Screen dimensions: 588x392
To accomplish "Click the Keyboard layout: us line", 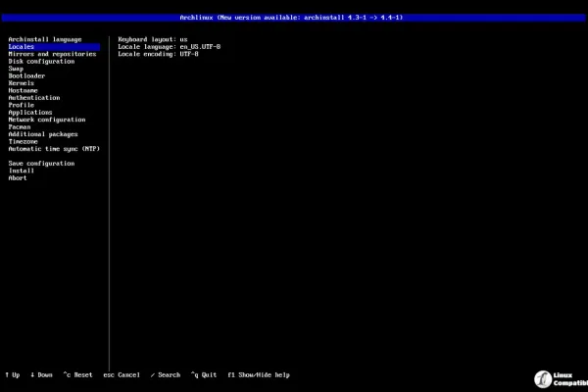I will click(153, 39).
